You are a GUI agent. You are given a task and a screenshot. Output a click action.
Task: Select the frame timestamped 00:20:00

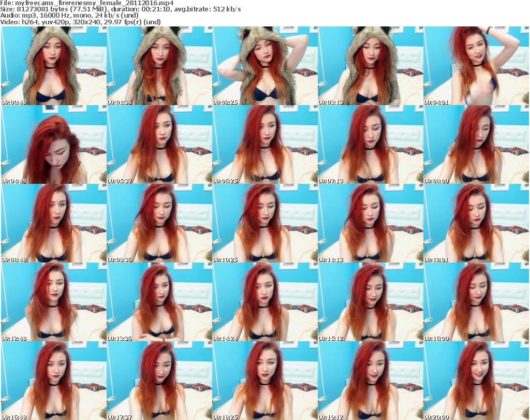coord(476,381)
